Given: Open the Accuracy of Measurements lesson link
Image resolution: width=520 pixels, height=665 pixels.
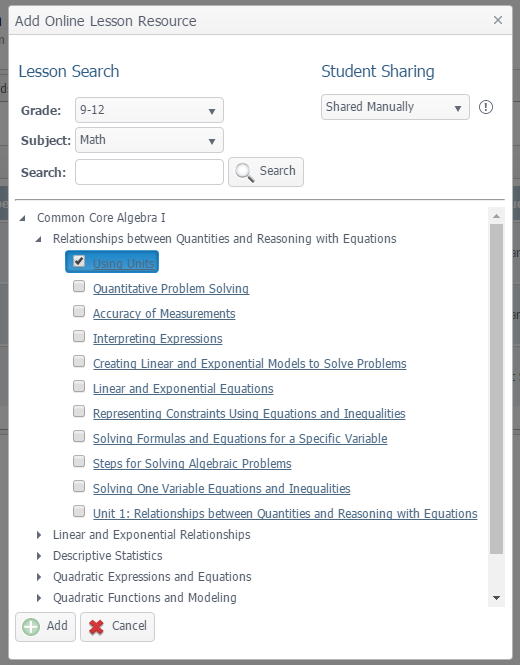Looking at the screenshot, I should pos(164,313).
